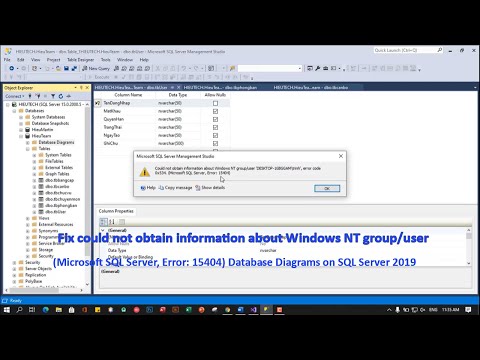Viewport: 480px width, 360px height.
Task: Click the microphone icon in the system tray
Action: click(x=397, y=310)
